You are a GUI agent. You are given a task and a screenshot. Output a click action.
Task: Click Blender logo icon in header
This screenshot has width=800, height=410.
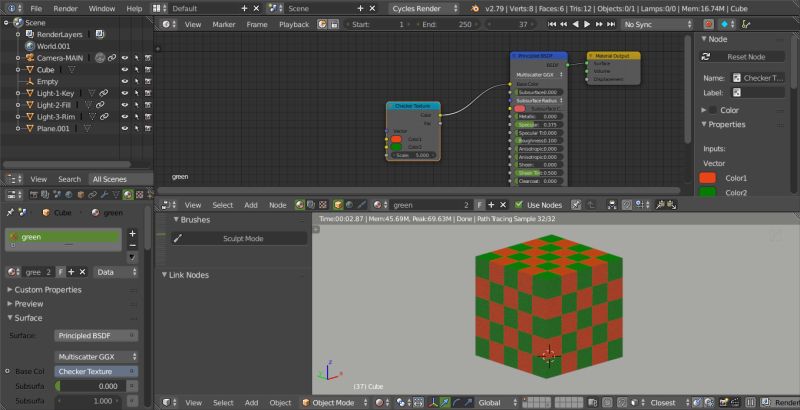(475, 9)
